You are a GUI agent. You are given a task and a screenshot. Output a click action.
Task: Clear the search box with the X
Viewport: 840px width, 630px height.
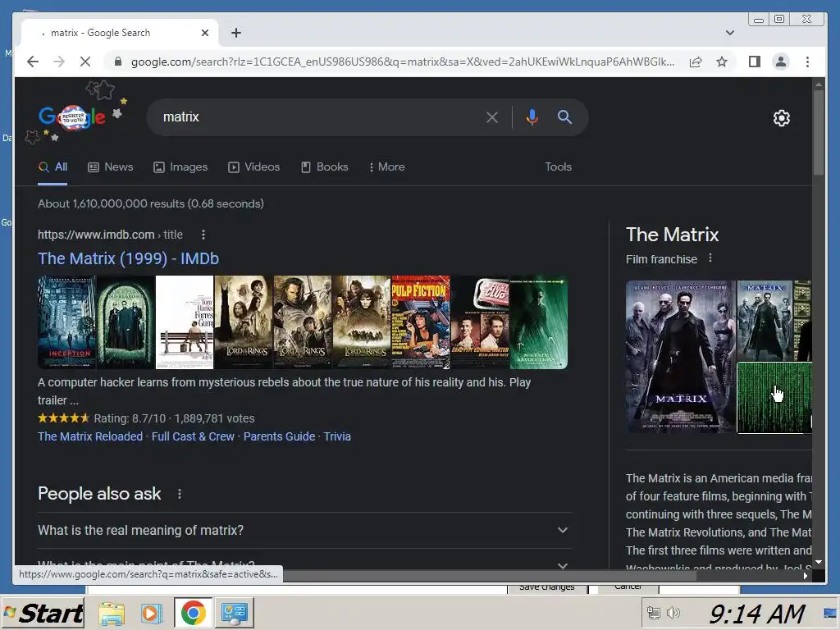pos(492,116)
